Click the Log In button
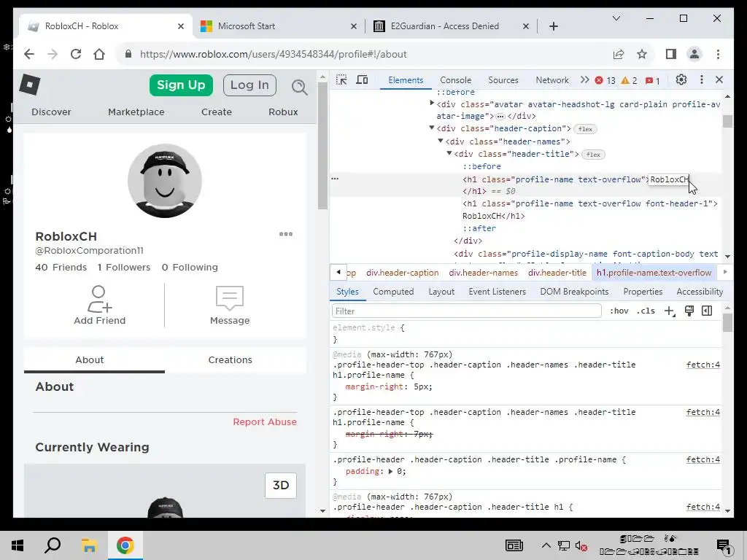Viewport: 747px width, 560px height. pos(249,85)
